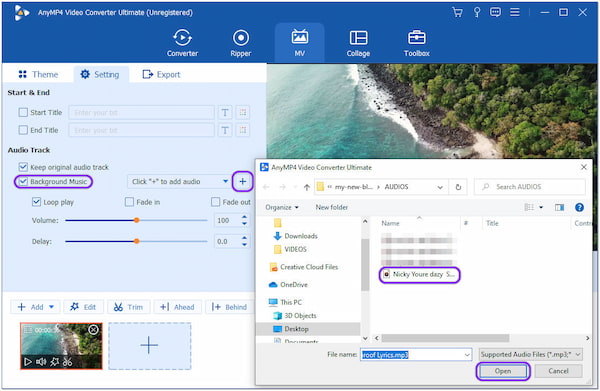The height and width of the screenshot is (391, 600).
Task: Click the Volume value stepper arrows
Action: pyautogui.click(x=244, y=220)
